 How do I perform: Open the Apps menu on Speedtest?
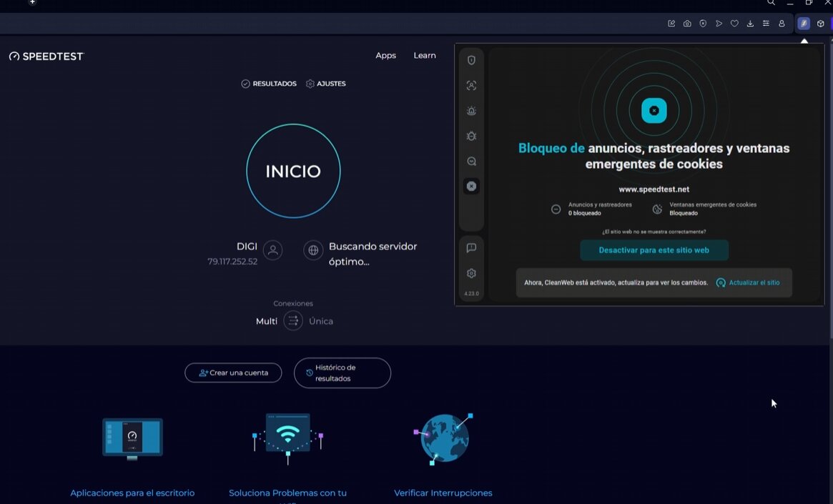[385, 56]
